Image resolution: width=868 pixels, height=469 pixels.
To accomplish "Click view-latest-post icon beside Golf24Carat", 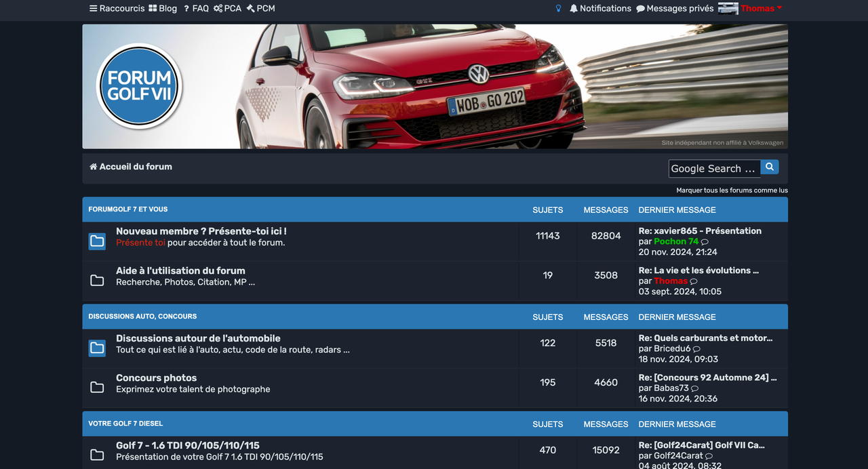I will pos(709,456).
